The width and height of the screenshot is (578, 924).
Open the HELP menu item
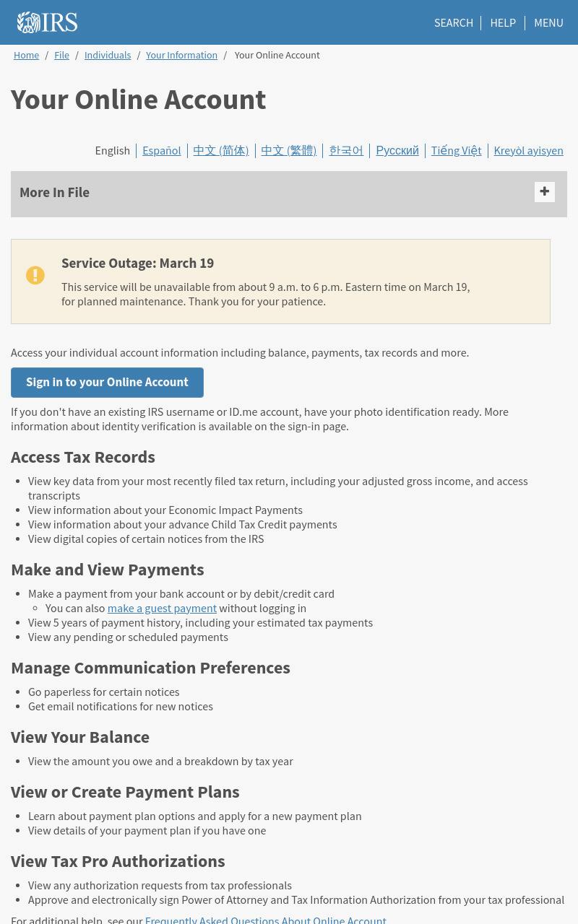[503, 22]
